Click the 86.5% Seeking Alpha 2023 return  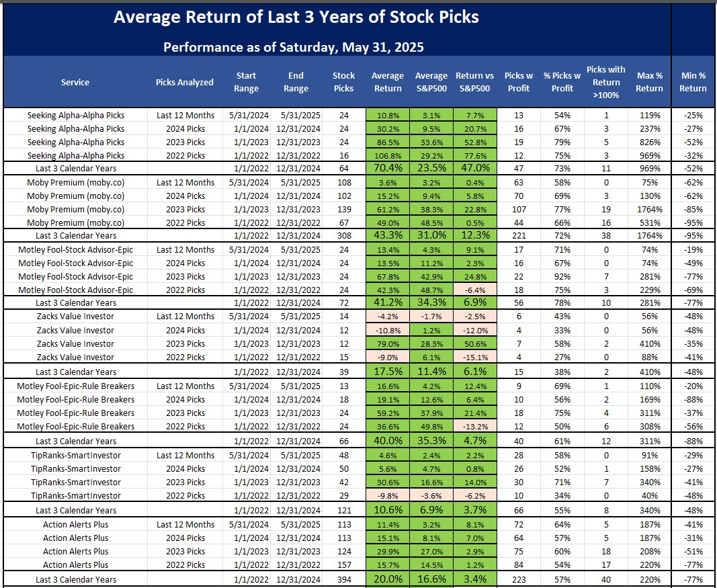(x=387, y=142)
